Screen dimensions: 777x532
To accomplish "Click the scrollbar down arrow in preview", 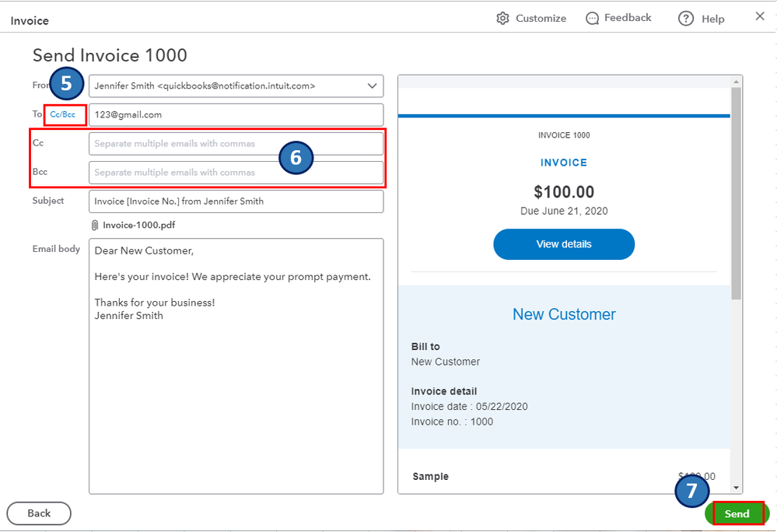I will [736, 486].
